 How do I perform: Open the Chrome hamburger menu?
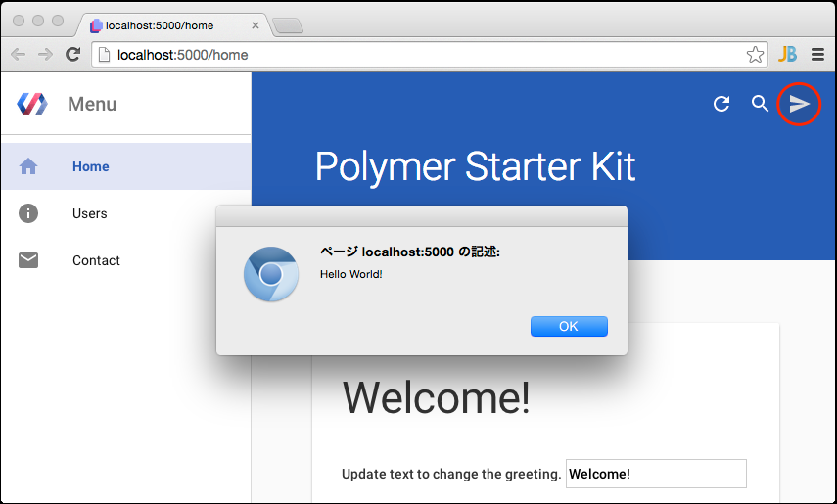click(x=817, y=54)
